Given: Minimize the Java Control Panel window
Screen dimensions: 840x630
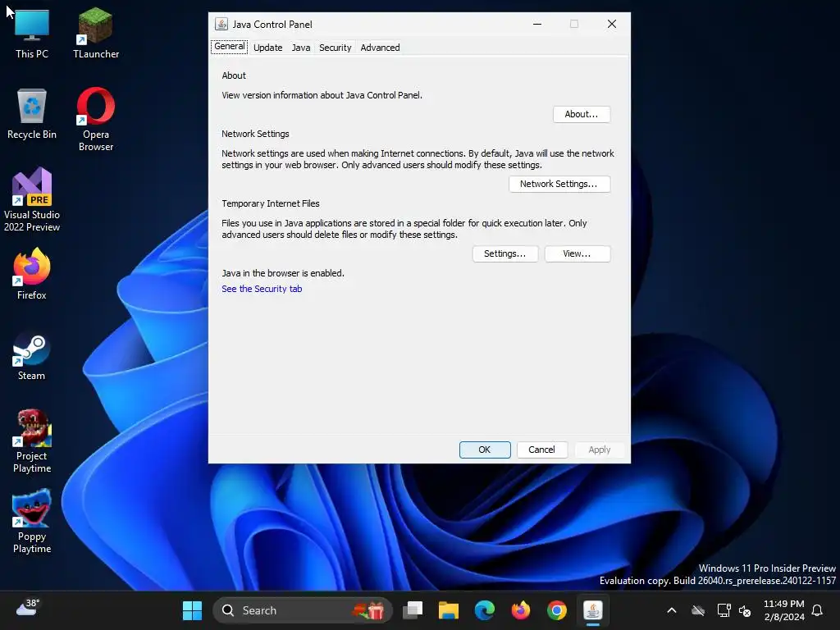Looking at the screenshot, I should [x=537, y=24].
